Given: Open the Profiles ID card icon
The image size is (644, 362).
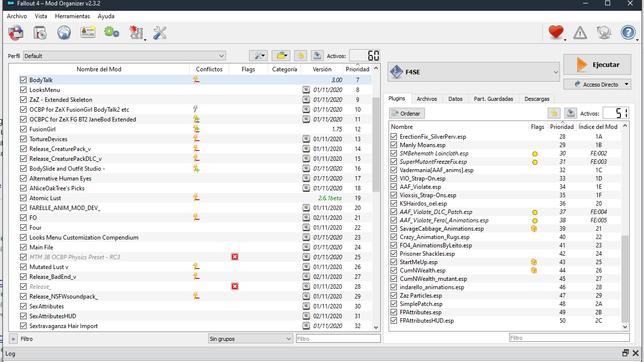Looking at the screenshot, I should [x=88, y=33].
